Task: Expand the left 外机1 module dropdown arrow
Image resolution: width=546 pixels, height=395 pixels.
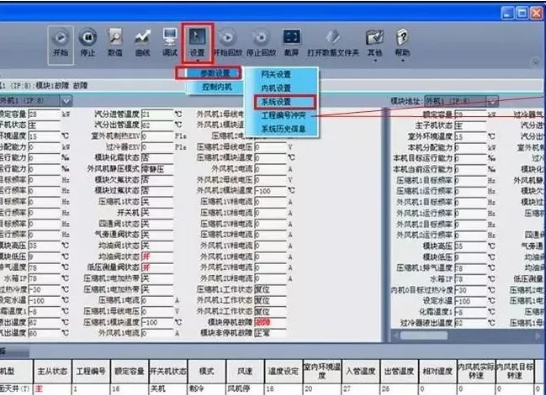Action: [66, 101]
